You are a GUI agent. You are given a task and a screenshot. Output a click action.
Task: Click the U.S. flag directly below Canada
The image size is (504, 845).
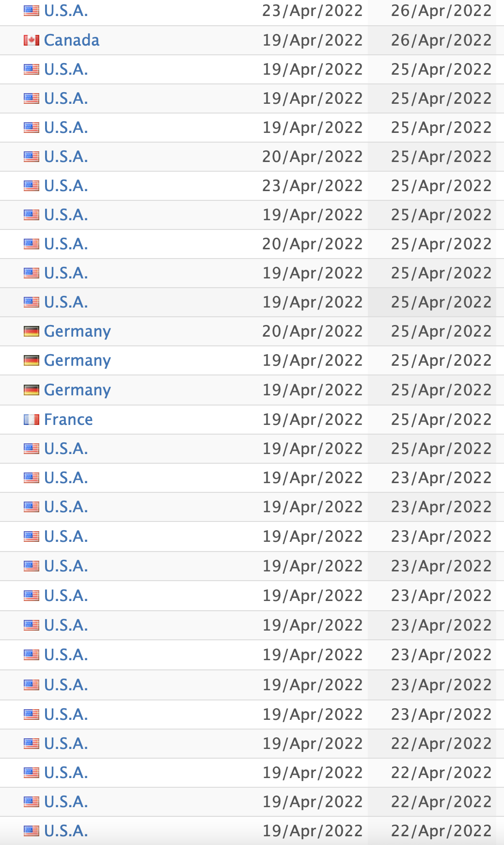[31, 69]
